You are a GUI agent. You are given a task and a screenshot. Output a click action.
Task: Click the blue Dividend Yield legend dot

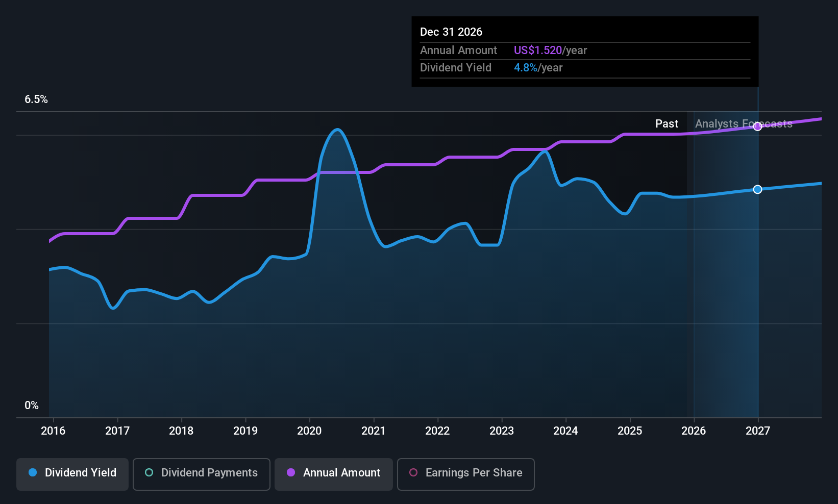(x=33, y=473)
